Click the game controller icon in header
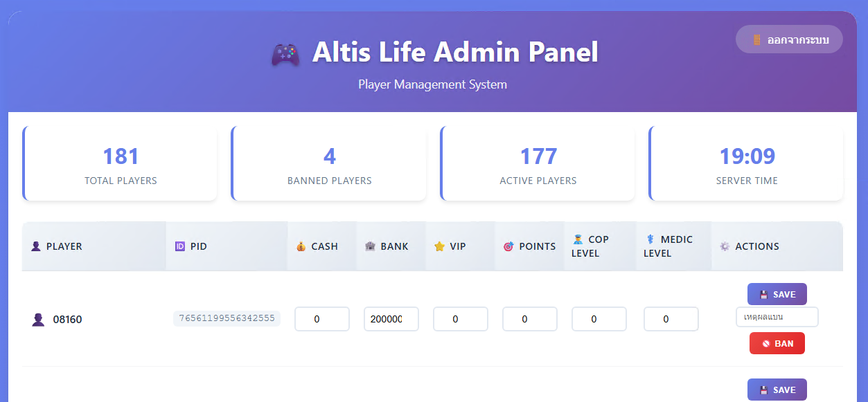868x402 pixels. (285, 54)
